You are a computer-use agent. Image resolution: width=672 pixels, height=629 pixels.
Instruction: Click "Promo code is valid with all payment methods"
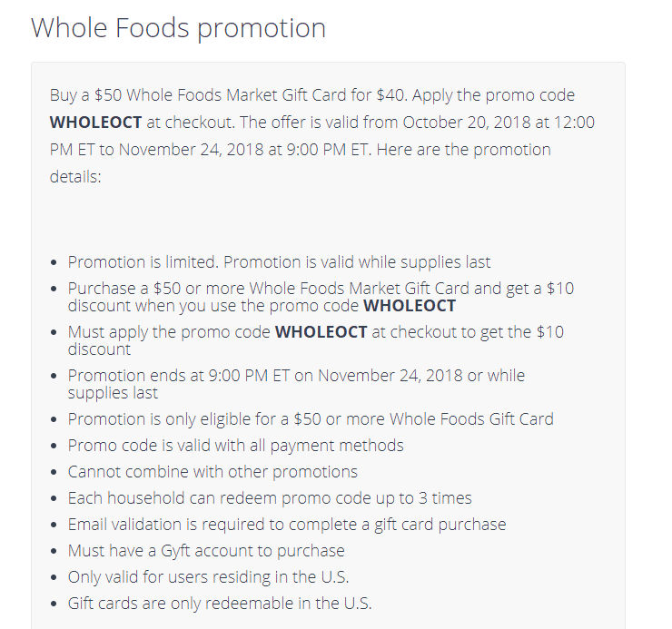[x=235, y=446]
